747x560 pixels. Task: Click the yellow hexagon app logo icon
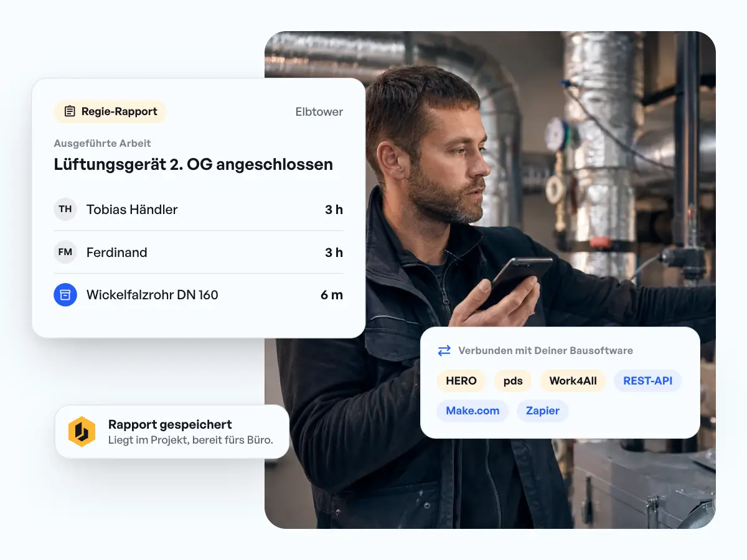pyautogui.click(x=82, y=432)
